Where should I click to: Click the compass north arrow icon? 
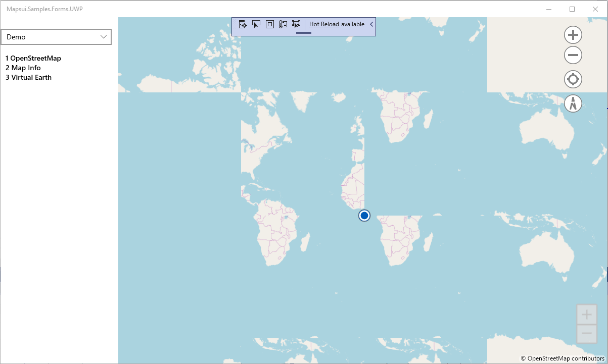click(573, 103)
